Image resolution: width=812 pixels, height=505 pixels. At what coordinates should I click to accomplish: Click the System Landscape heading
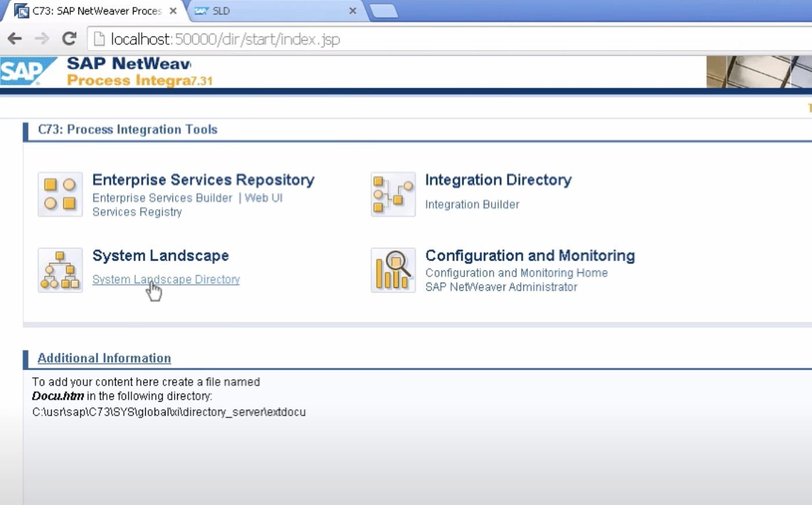click(160, 255)
